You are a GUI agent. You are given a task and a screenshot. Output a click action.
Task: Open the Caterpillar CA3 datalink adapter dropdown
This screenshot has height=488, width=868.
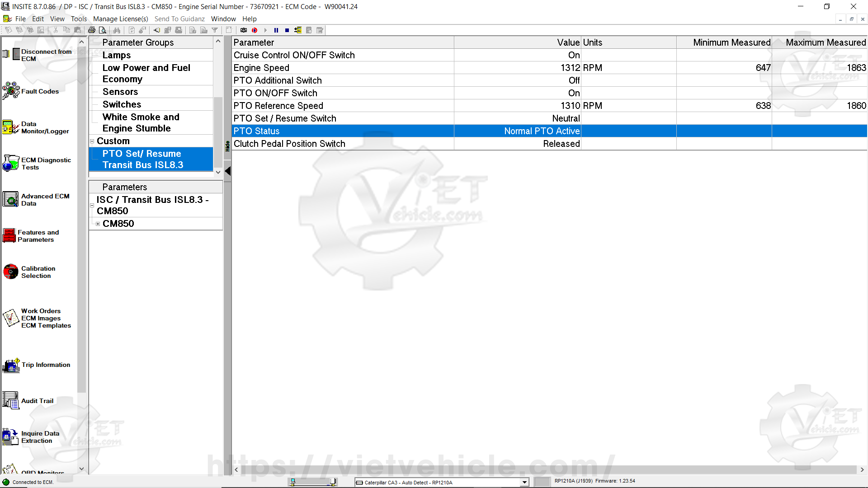[524, 482]
